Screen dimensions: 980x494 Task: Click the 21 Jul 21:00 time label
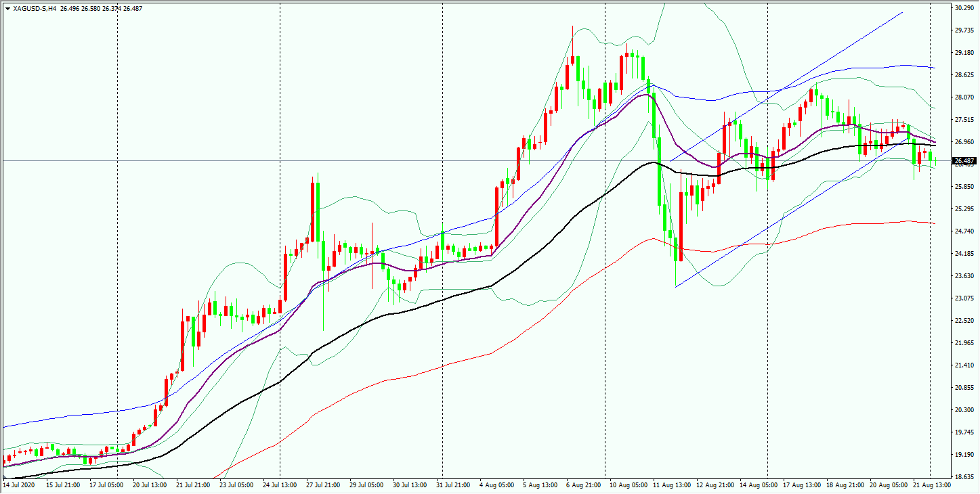(x=192, y=485)
